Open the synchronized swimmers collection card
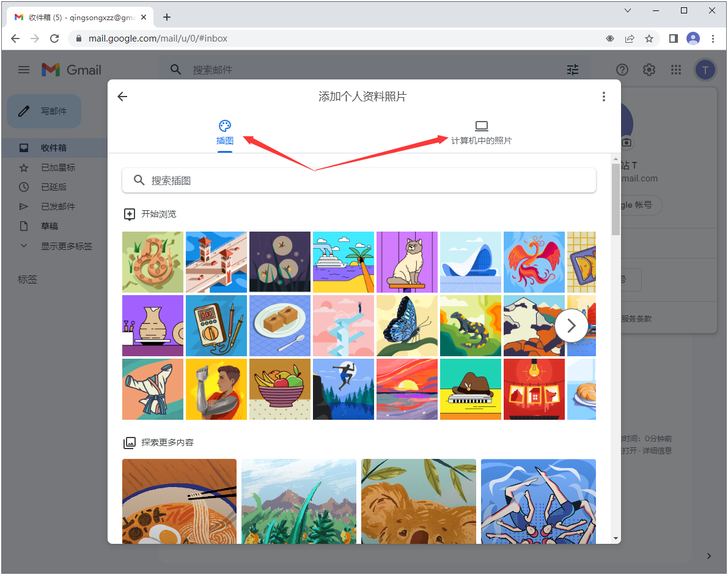728x575 pixels. pyautogui.click(x=539, y=501)
